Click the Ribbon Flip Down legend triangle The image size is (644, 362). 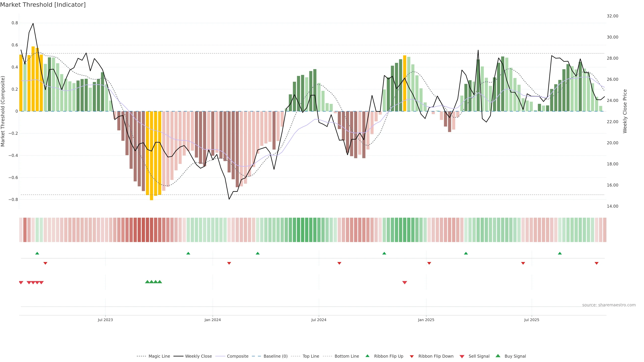tap(412, 356)
